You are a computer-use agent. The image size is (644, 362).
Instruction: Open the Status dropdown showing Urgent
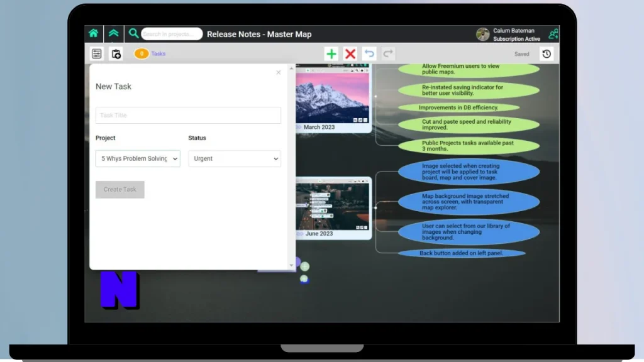[x=235, y=158]
